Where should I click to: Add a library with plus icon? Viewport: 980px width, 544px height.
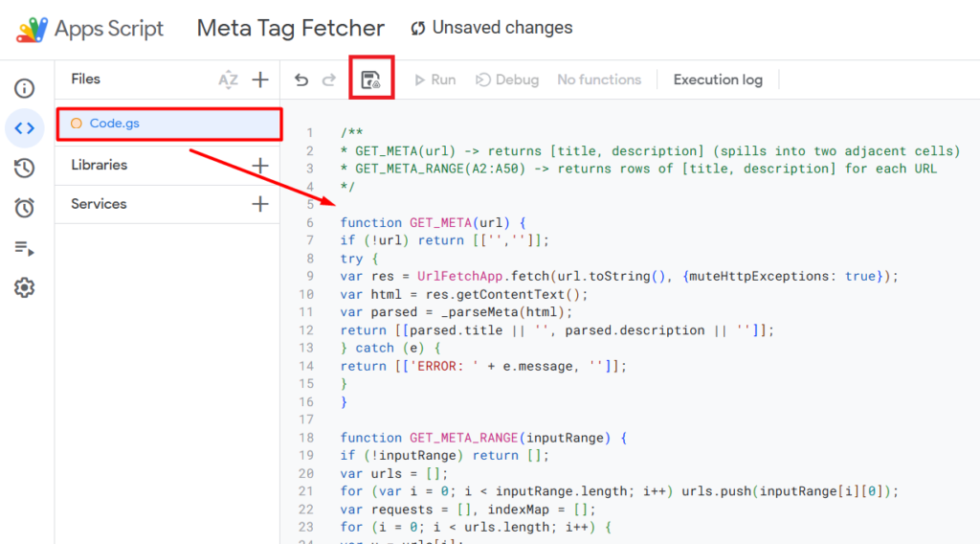tap(260, 165)
